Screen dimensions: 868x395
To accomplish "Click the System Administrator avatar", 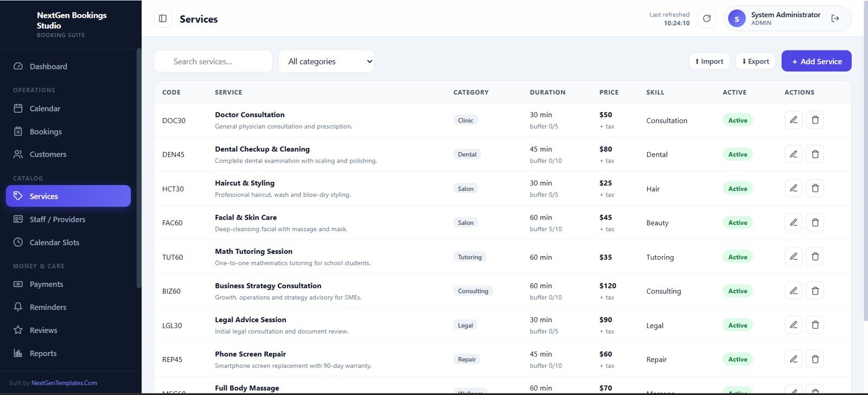I will click(x=736, y=18).
